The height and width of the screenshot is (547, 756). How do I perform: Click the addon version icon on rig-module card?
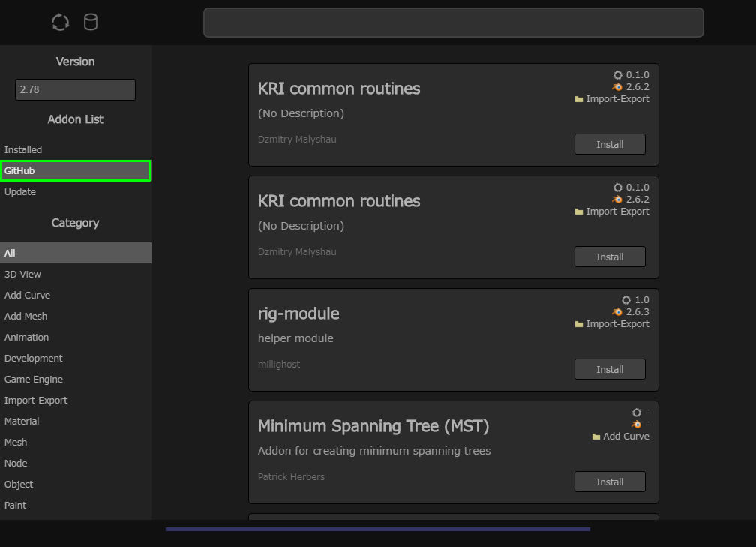[x=625, y=300]
